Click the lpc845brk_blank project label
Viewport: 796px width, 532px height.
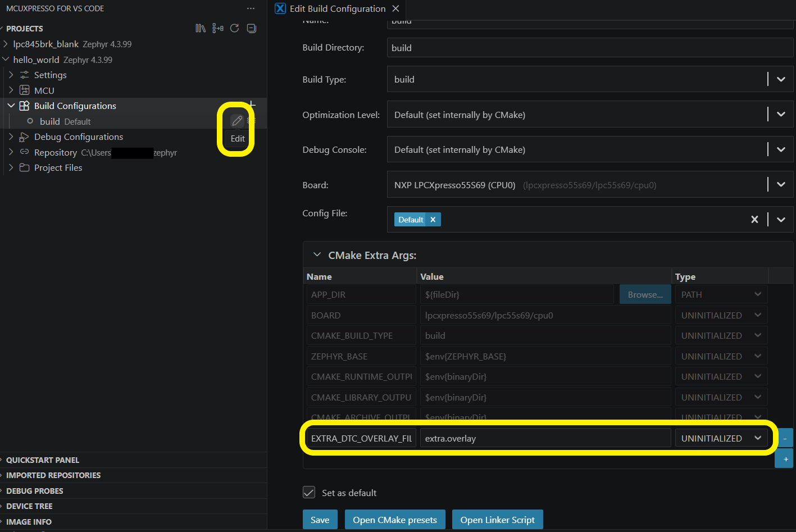click(46, 44)
